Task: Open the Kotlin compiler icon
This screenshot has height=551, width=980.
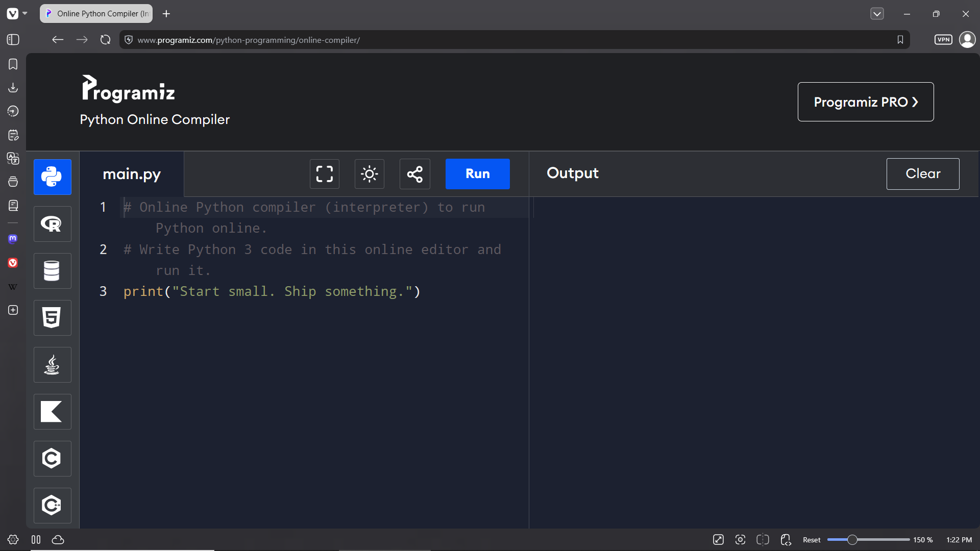Action: point(52,411)
